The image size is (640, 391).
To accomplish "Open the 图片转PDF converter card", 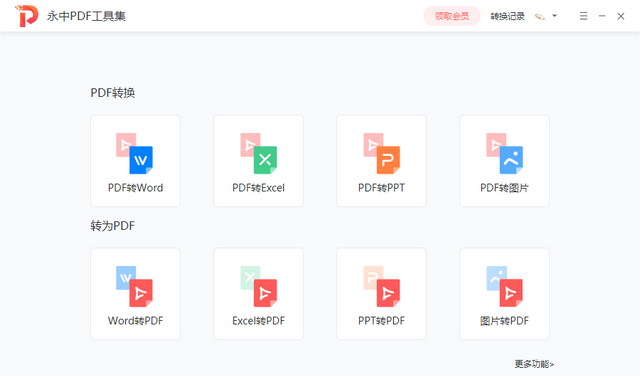I will (x=504, y=294).
